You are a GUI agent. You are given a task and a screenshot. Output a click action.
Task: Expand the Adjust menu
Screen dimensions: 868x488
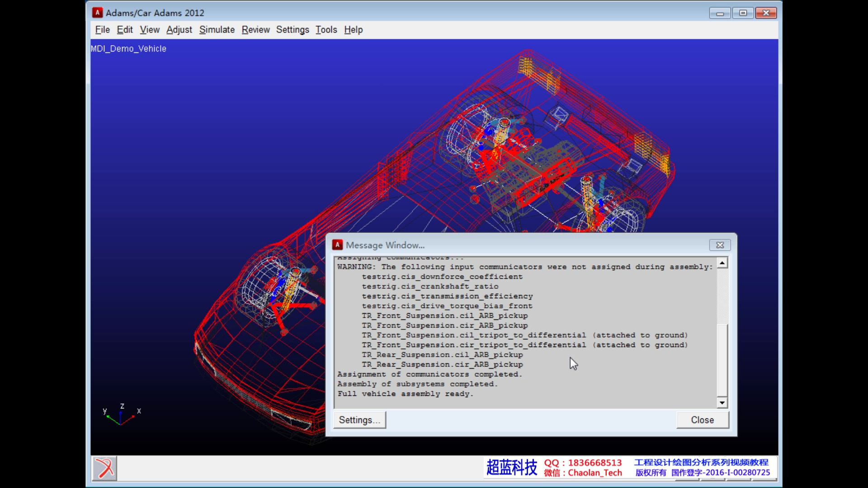(179, 30)
